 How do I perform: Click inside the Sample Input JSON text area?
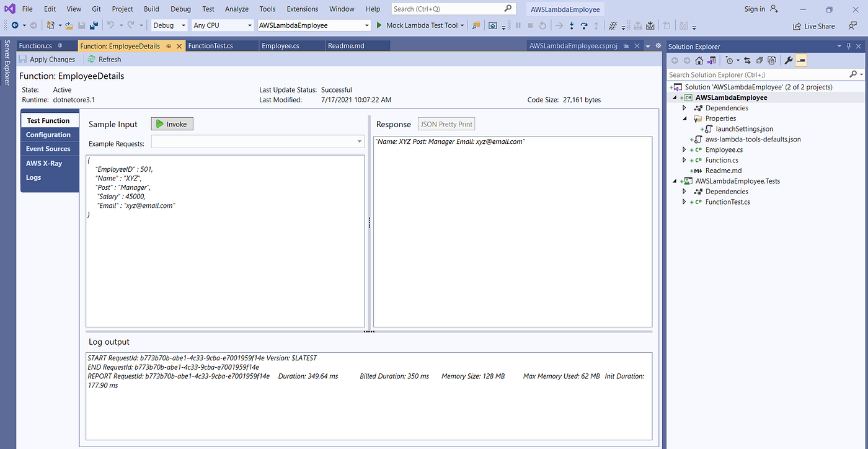[225, 241]
